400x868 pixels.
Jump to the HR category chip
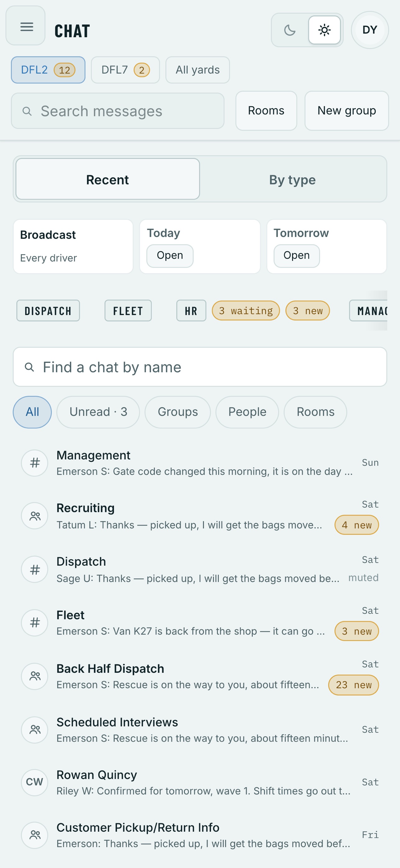(191, 311)
